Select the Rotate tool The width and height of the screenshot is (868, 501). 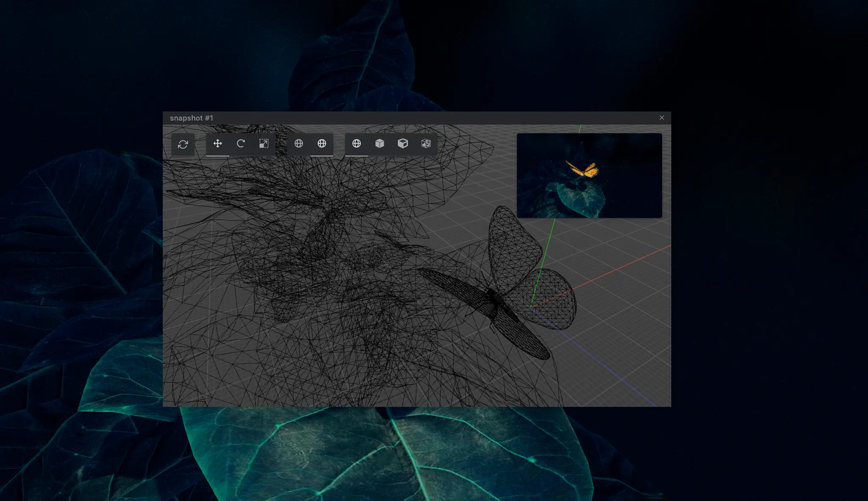[x=241, y=144]
